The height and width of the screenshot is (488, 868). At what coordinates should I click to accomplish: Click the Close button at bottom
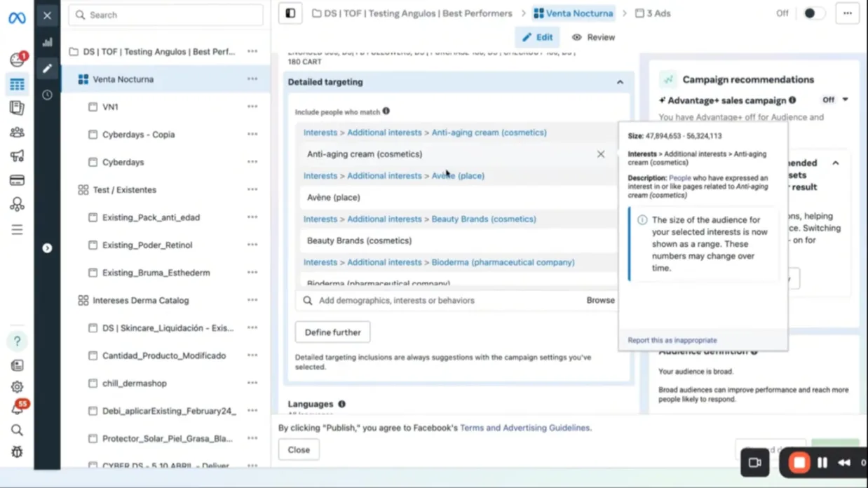[299, 449]
